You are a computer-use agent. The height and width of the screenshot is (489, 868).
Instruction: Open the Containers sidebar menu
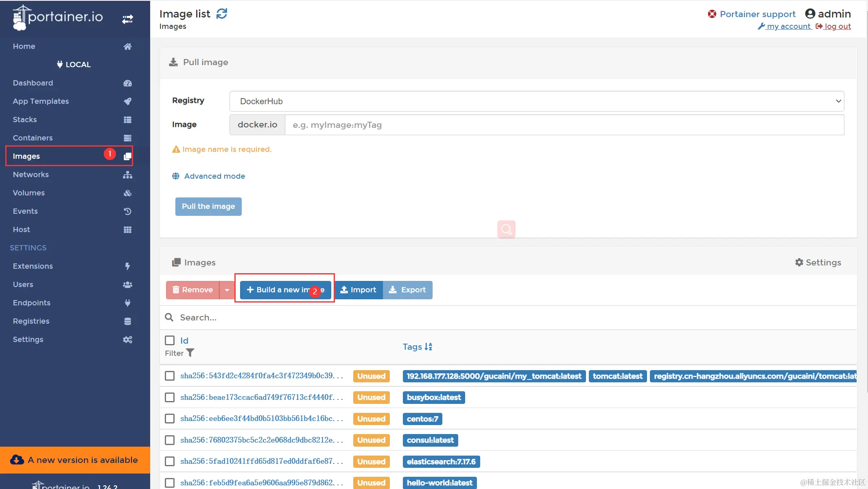click(x=33, y=138)
